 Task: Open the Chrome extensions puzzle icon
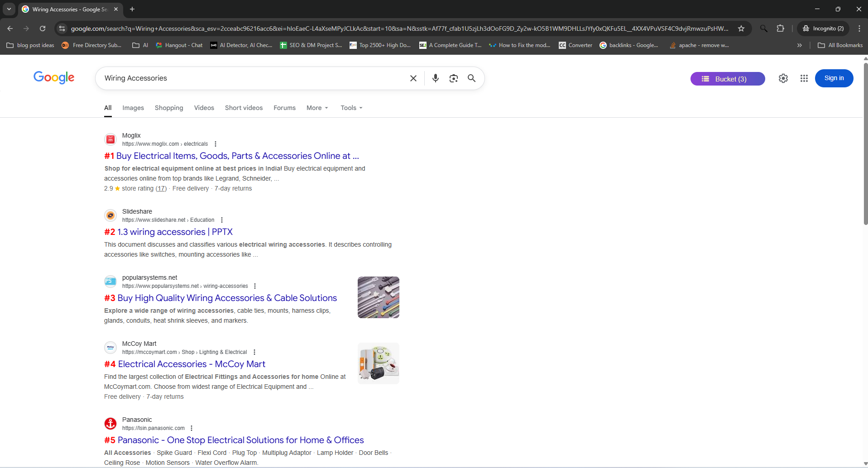[x=781, y=29]
